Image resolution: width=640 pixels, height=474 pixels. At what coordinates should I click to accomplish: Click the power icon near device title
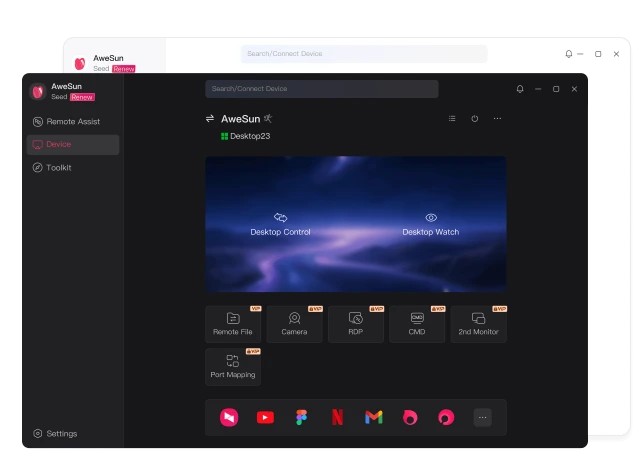click(x=475, y=119)
